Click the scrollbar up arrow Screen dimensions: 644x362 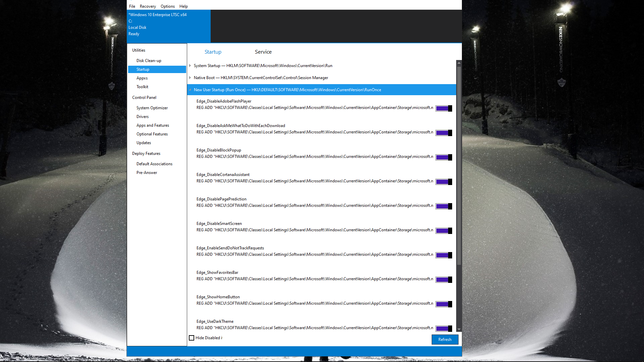(x=459, y=63)
